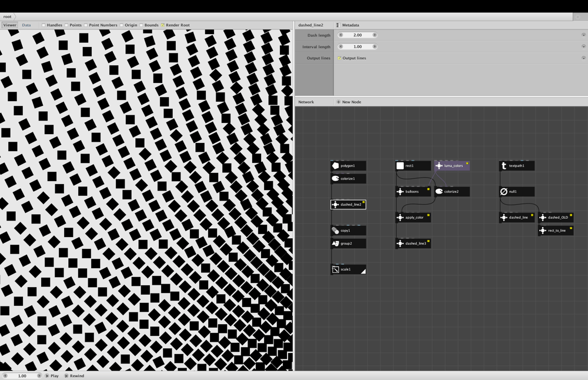This screenshot has height=380, width=588.
Task: Select the null1 node icon
Action: point(504,192)
